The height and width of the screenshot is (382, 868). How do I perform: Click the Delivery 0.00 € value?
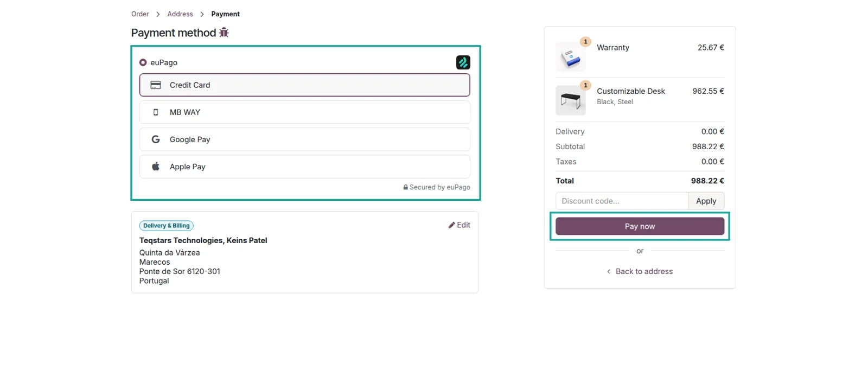pyautogui.click(x=712, y=131)
